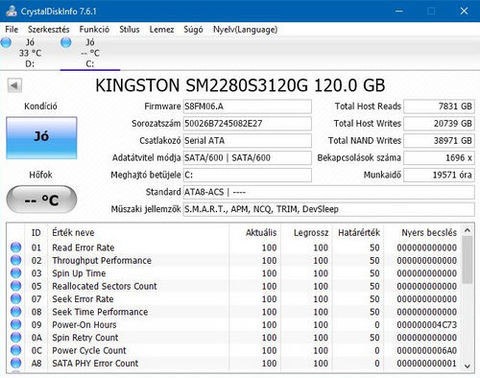Viewport: 480px width, 378px height.
Task: Go to previous disk with left arrow
Action: (15, 86)
